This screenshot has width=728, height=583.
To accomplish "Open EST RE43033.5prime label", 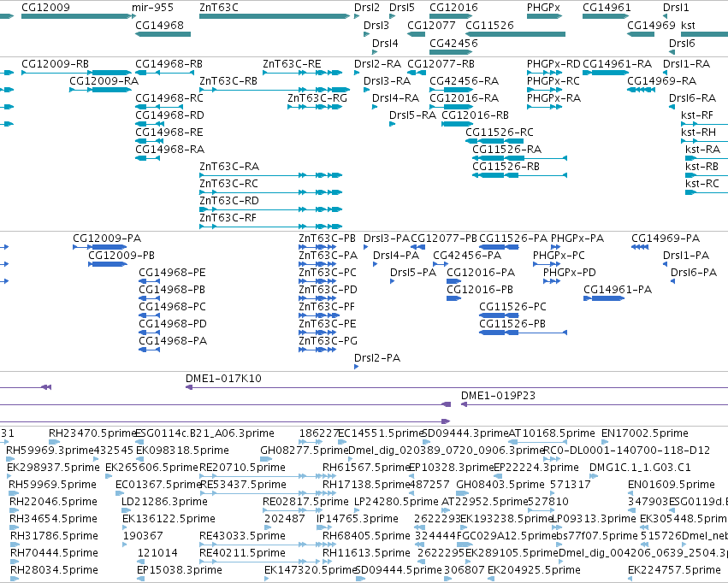I will coord(242,536).
